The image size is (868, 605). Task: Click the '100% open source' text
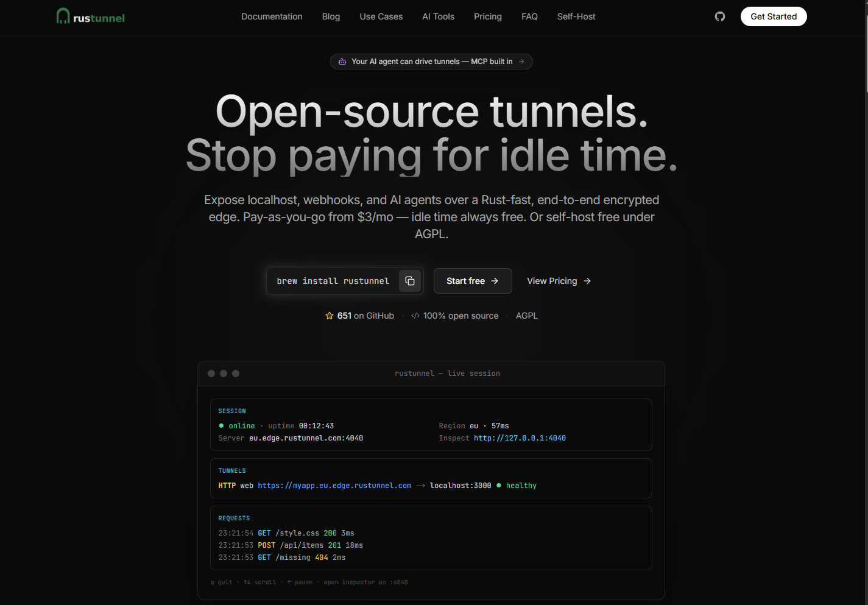(460, 316)
